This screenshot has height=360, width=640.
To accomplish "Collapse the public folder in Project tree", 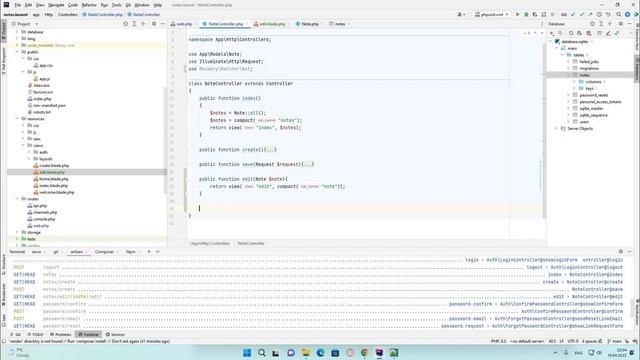I will pos(18,52).
